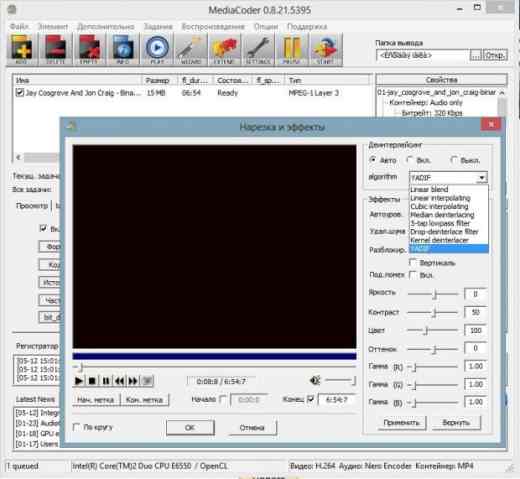Screen dimensions: 520x479
Task: Click Применить button
Action: (x=401, y=423)
